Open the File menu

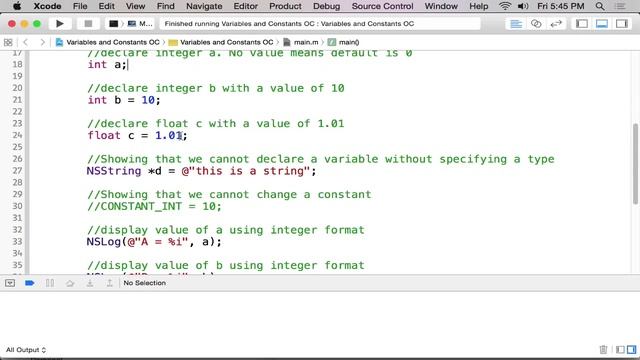click(x=80, y=6)
